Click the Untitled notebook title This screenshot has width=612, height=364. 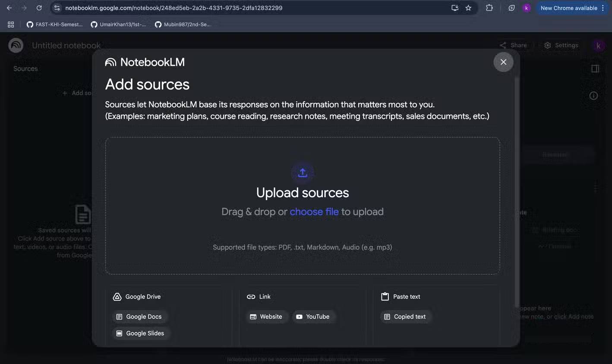66,45
